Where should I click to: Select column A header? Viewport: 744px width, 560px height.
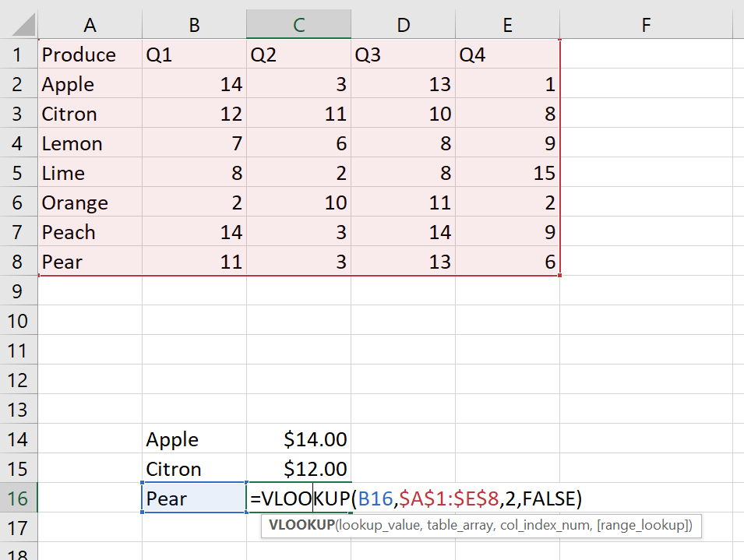point(90,24)
